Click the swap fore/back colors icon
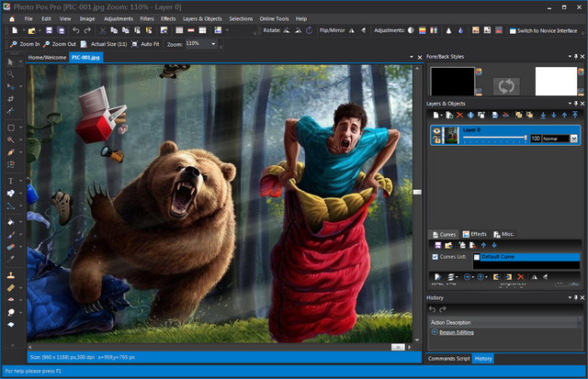 pyautogui.click(x=504, y=86)
